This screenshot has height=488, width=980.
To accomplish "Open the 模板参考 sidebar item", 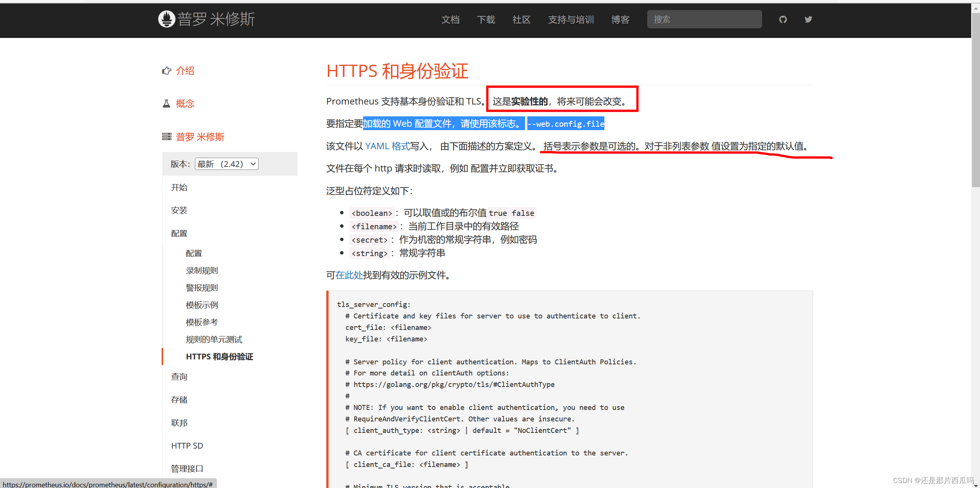I will (x=202, y=322).
